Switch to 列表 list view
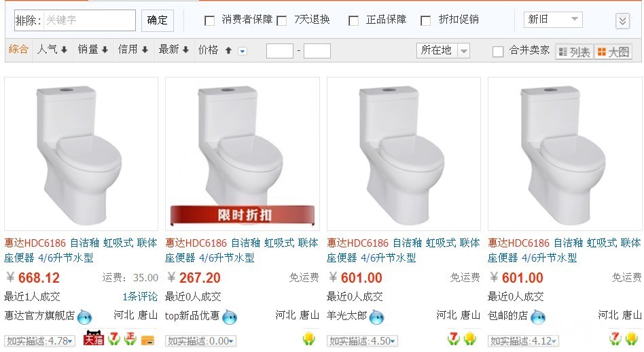 click(574, 52)
